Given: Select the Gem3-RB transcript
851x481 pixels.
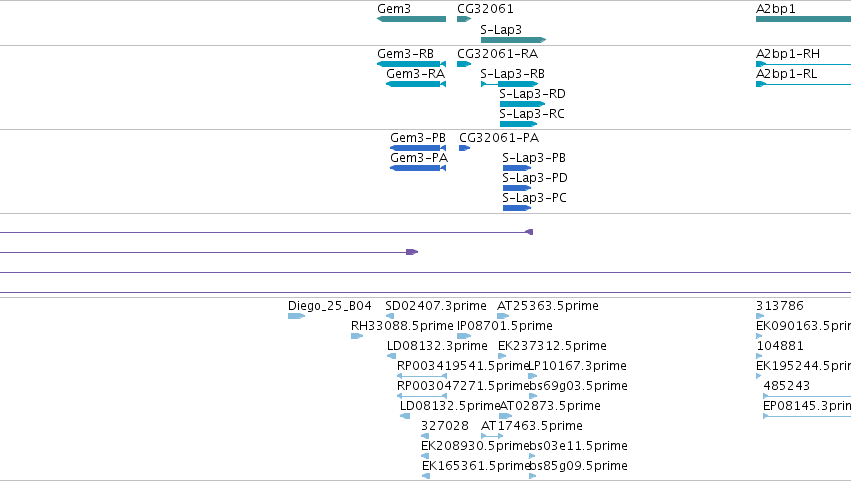Looking at the screenshot, I should (x=411, y=64).
